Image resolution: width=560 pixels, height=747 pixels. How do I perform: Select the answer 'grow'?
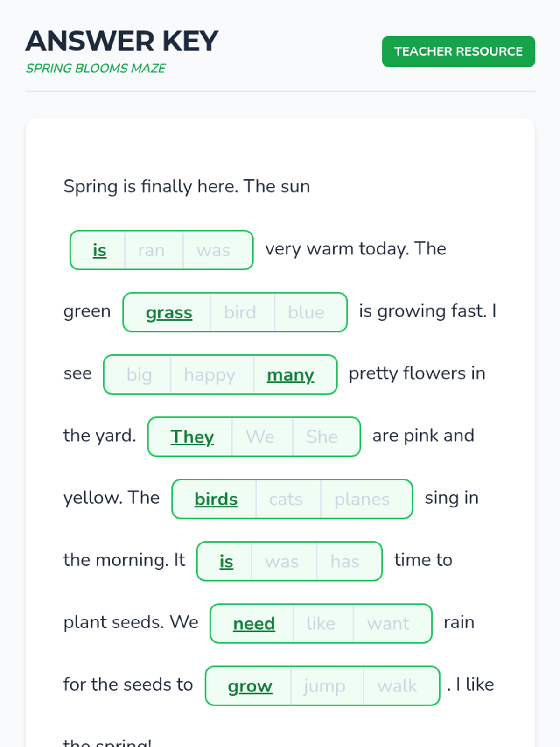(250, 685)
